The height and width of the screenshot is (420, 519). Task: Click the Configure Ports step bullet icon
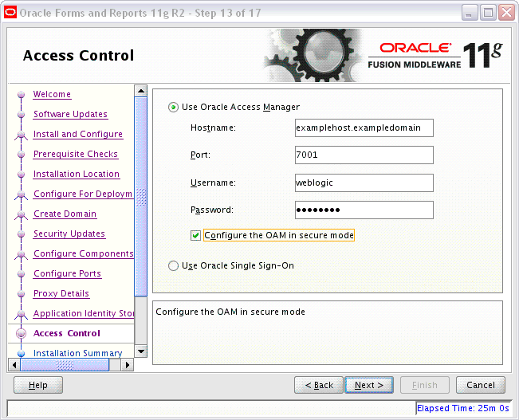point(22,274)
